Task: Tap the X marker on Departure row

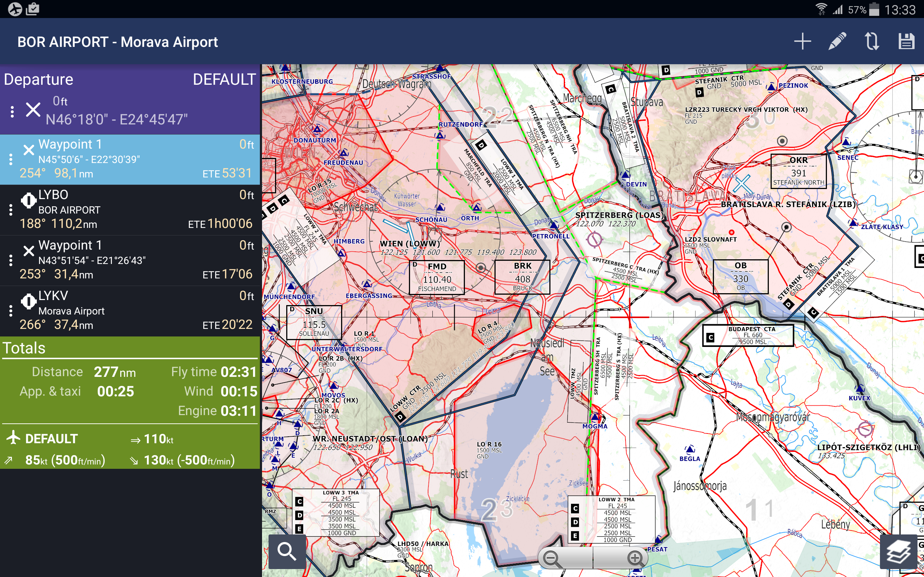Action: 33,110
